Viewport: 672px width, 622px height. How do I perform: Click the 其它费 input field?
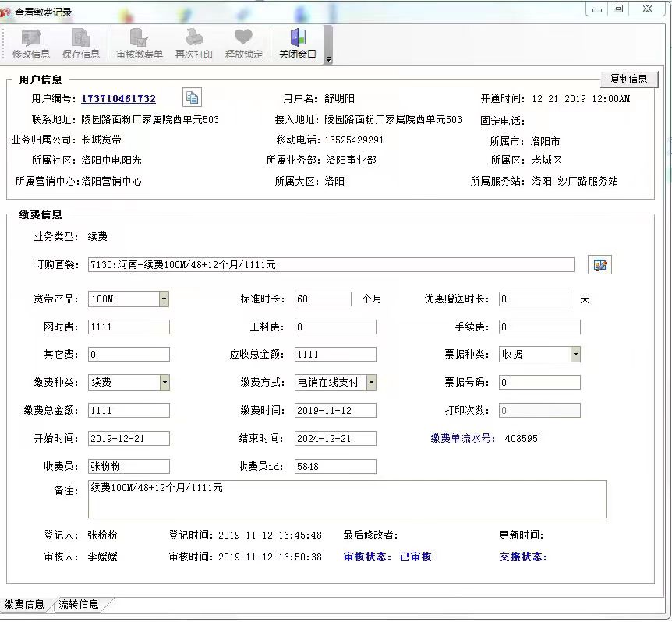(129, 355)
